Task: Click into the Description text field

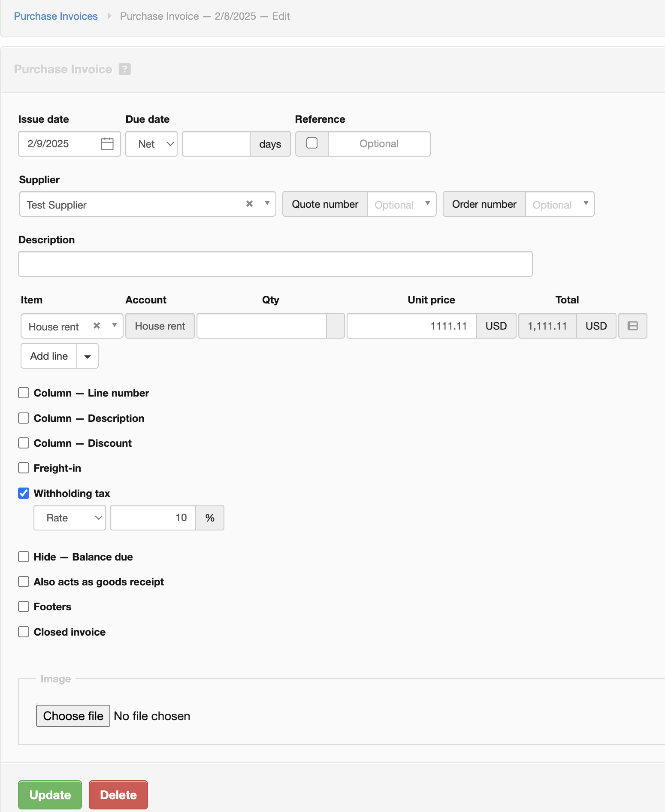Action: [275, 264]
